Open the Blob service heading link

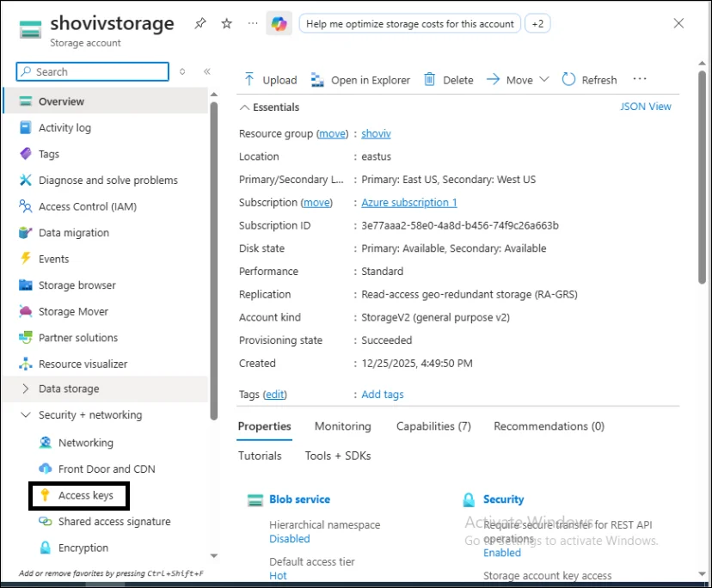pos(300,499)
